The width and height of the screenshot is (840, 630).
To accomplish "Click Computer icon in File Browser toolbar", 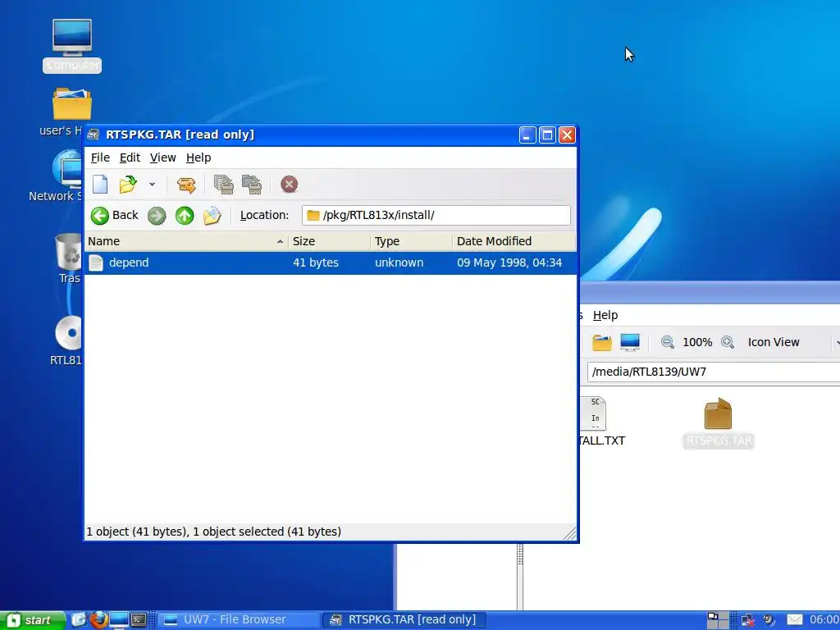I will [x=630, y=342].
